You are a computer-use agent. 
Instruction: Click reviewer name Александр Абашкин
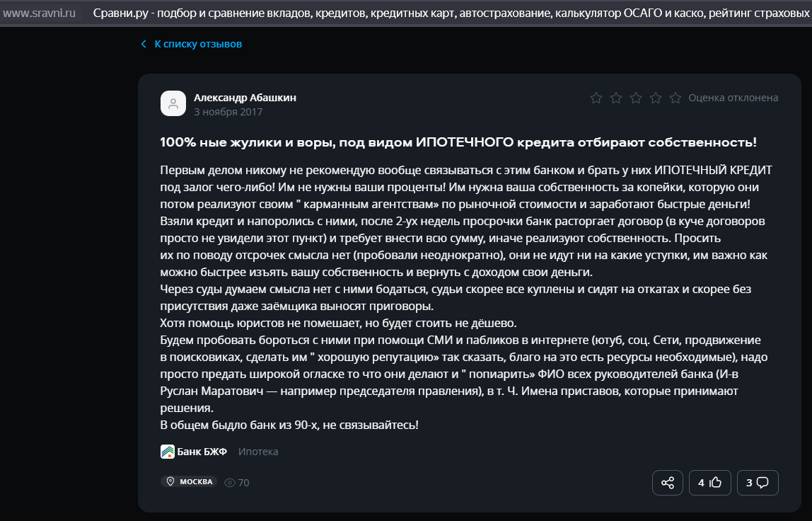pos(245,98)
